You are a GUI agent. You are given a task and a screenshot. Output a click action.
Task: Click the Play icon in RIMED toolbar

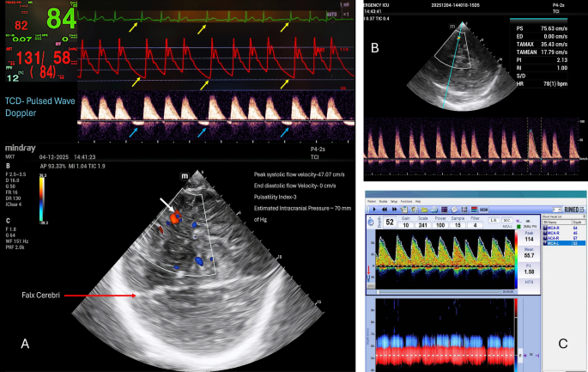pyautogui.click(x=374, y=210)
